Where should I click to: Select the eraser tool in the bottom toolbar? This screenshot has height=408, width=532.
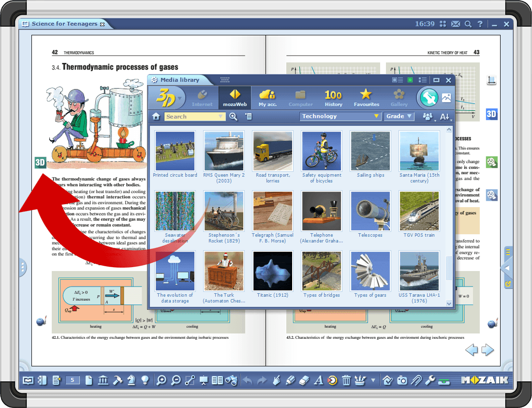(x=304, y=380)
